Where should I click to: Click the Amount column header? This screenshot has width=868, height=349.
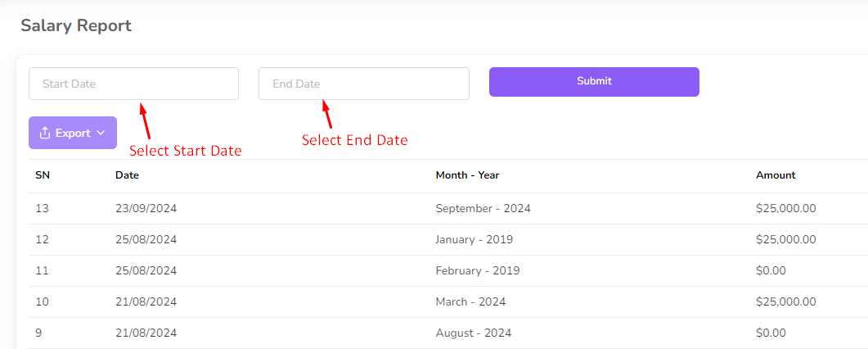click(x=776, y=175)
